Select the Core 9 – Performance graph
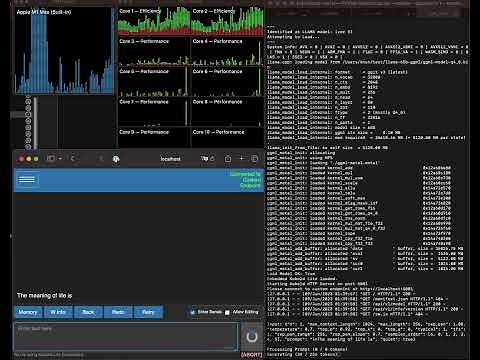Screen dimensions: 480x360 click(x=154, y=137)
